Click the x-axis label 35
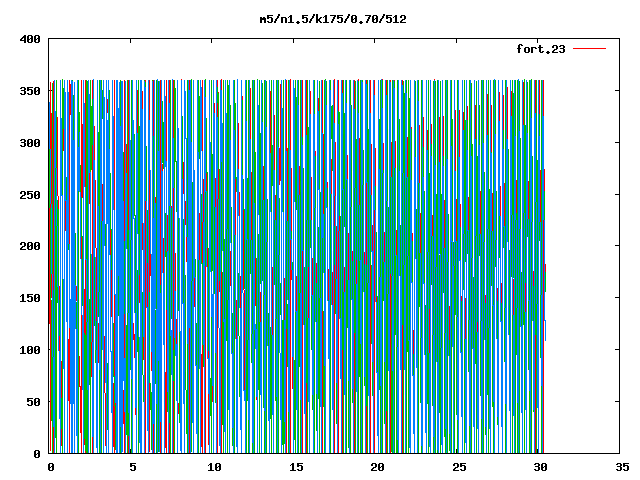The image size is (640, 480). (x=622, y=467)
